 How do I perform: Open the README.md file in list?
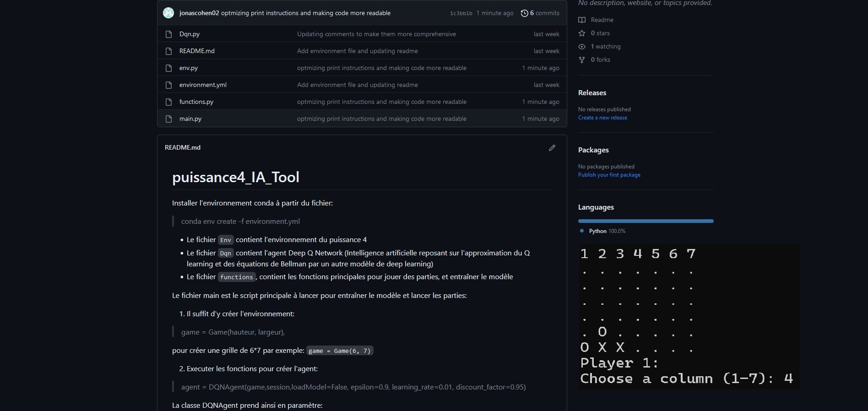(x=197, y=51)
